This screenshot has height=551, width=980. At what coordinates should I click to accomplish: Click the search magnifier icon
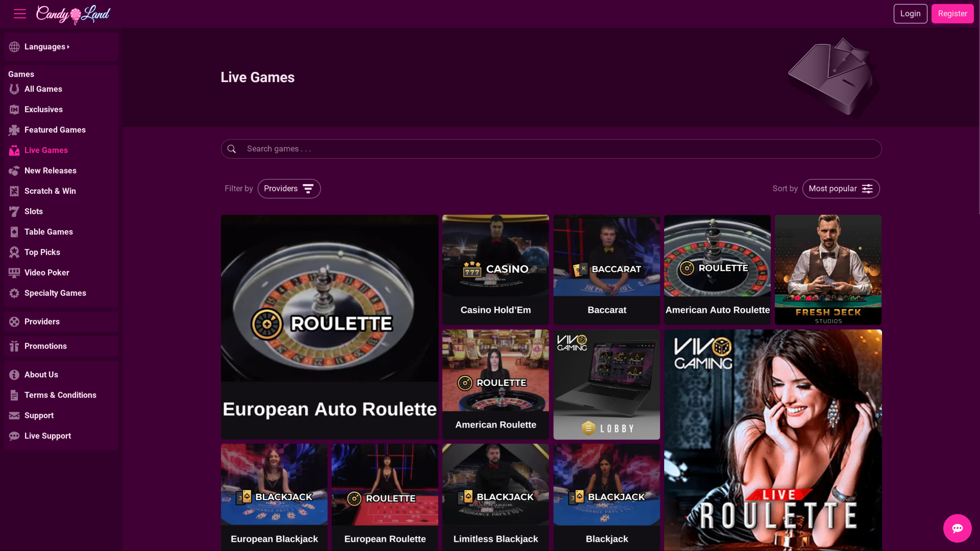(232, 148)
